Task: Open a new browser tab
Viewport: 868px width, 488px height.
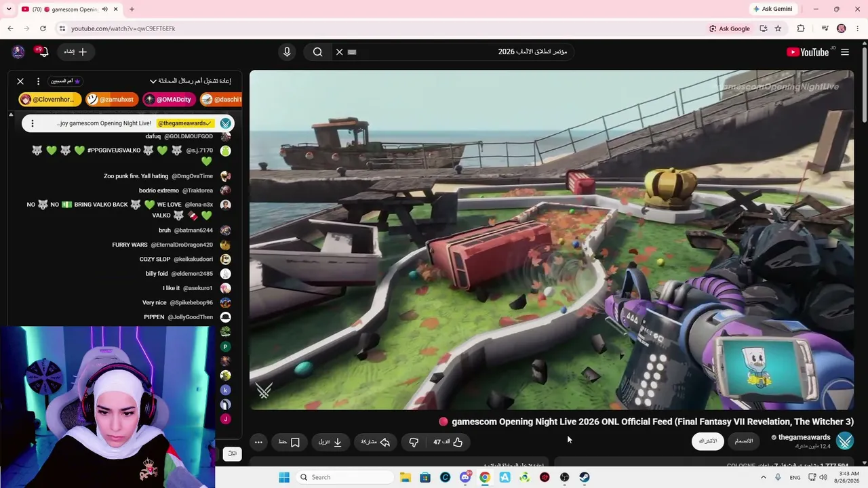Action: pos(132,9)
